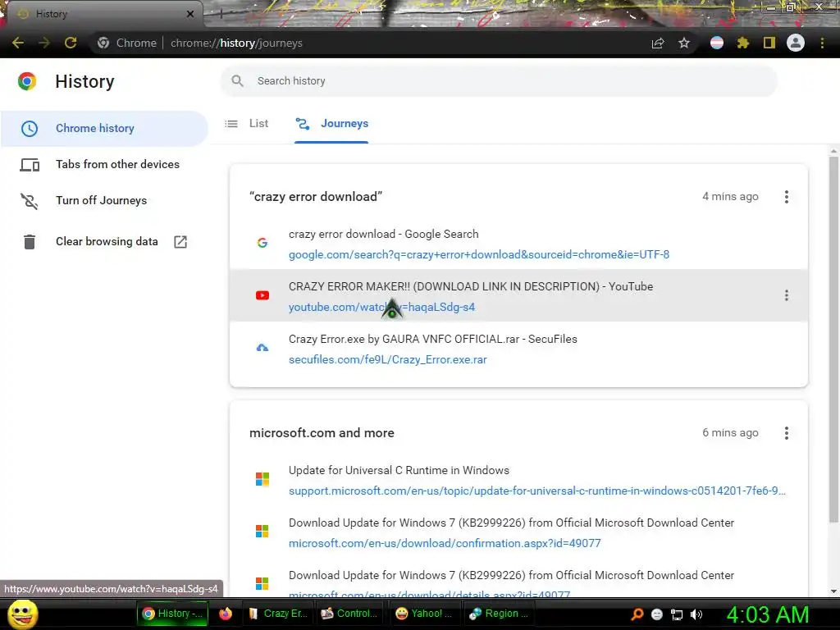
Task: Open Tabs from other devices
Action: pyautogui.click(x=104, y=164)
